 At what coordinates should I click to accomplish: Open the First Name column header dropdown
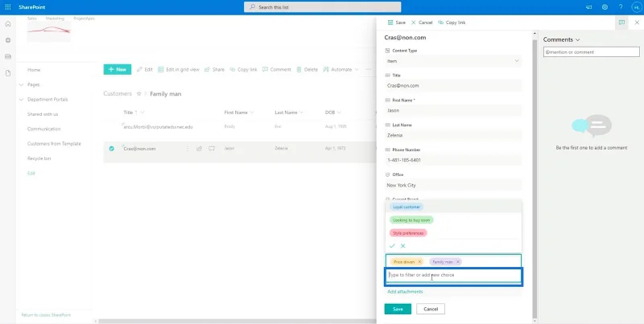click(x=251, y=113)
